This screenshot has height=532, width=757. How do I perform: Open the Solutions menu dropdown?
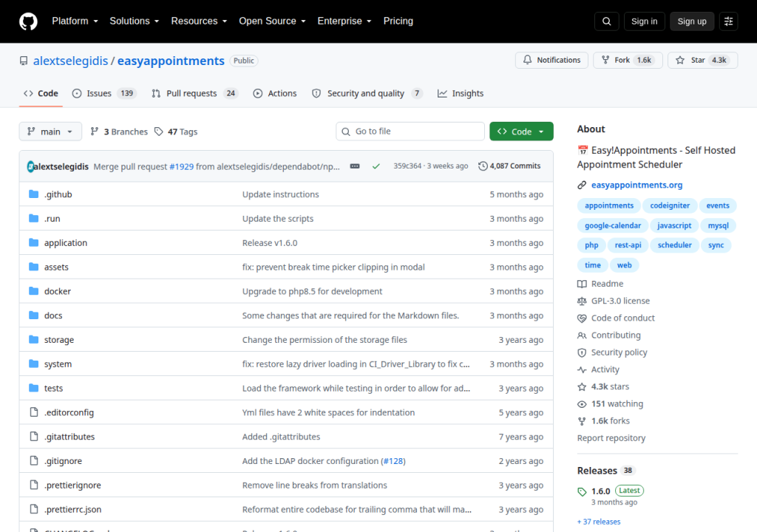tap(135, 21)
